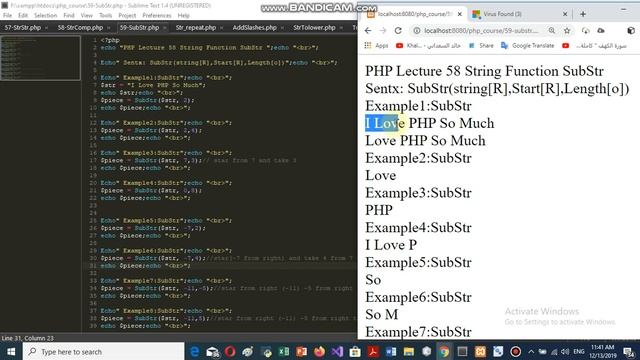Open the Mail app from taskbar
640x360 pixels.
(x=212, y=351)
